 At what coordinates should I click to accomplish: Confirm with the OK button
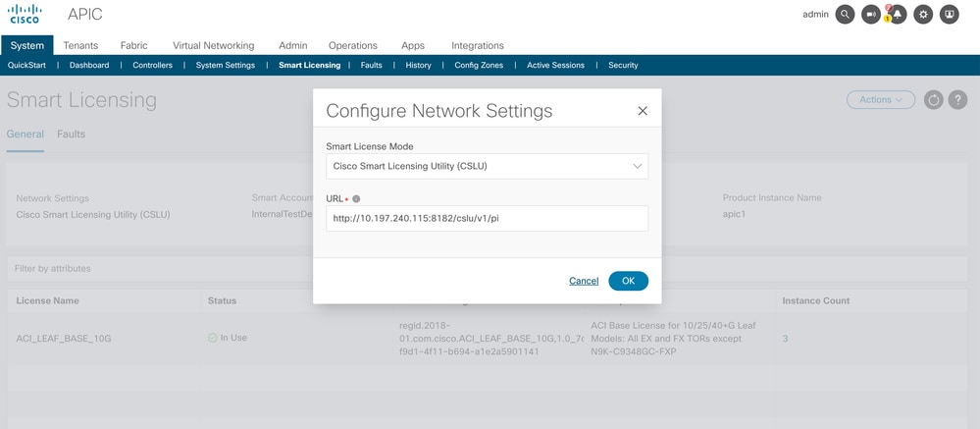point(628,281)
